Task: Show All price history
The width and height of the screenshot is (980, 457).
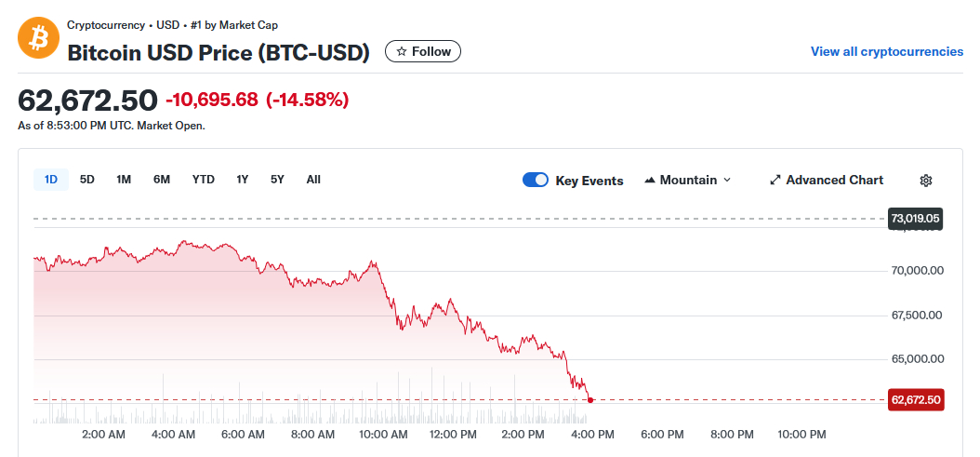Action: 313,180
